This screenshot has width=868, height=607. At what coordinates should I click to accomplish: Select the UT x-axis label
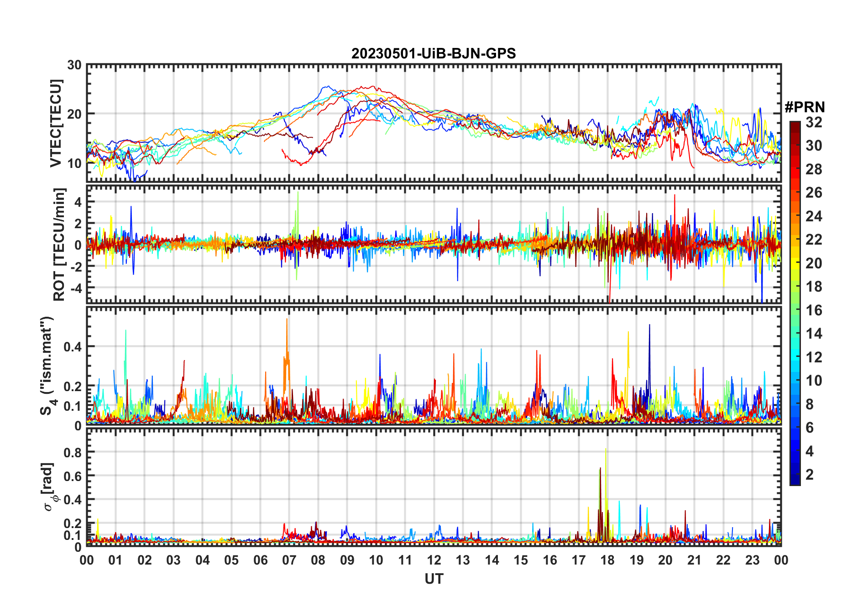tap(434, 579)
